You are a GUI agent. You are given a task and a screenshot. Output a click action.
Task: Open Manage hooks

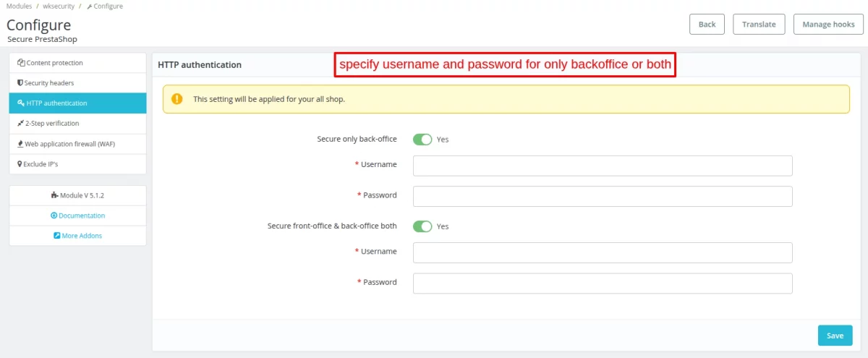[828, 24]
